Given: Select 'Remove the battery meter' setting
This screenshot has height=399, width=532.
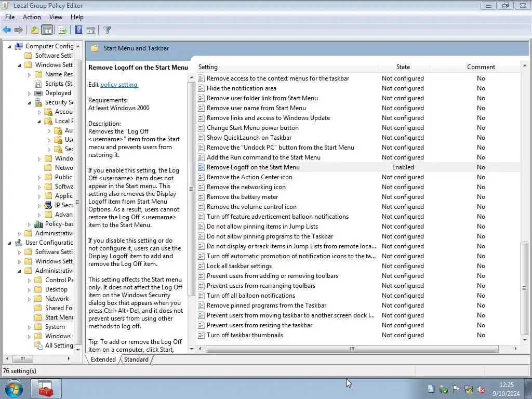Looking at the screenshot, I should [242, 197].
